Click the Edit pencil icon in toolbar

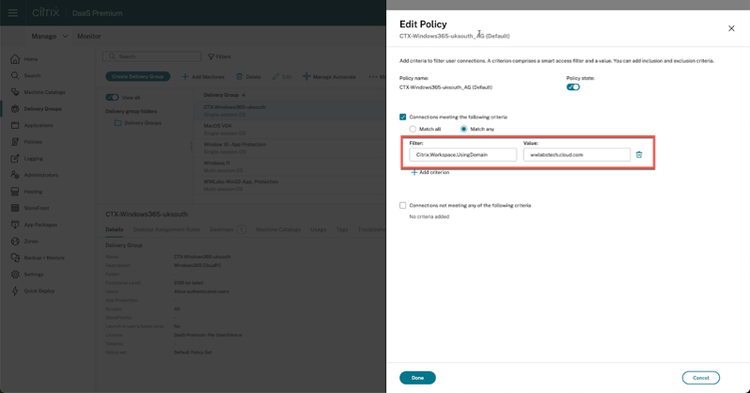(276, 76)
